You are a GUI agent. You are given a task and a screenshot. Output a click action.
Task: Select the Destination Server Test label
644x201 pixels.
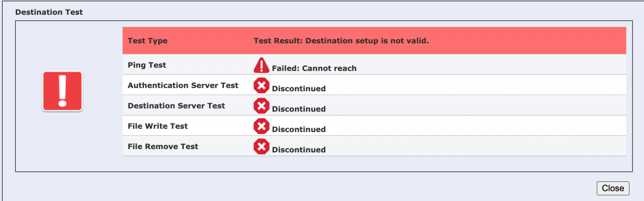(x=176, y=106)
